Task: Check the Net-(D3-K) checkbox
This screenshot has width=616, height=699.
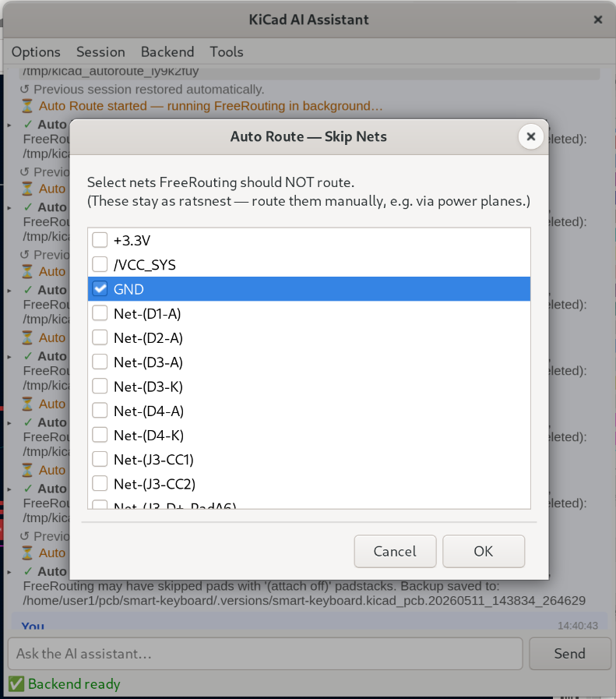Action: click(100, 386)
